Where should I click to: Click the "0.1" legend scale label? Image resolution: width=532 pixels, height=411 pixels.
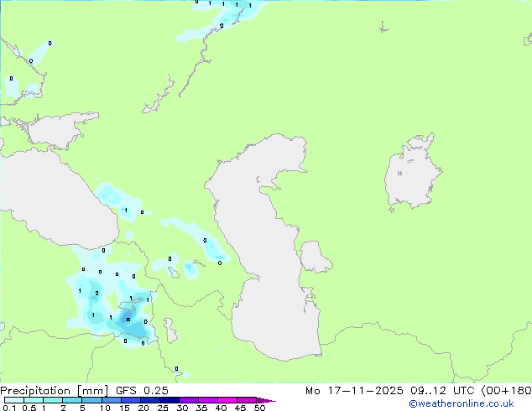[x=10, y=408]
